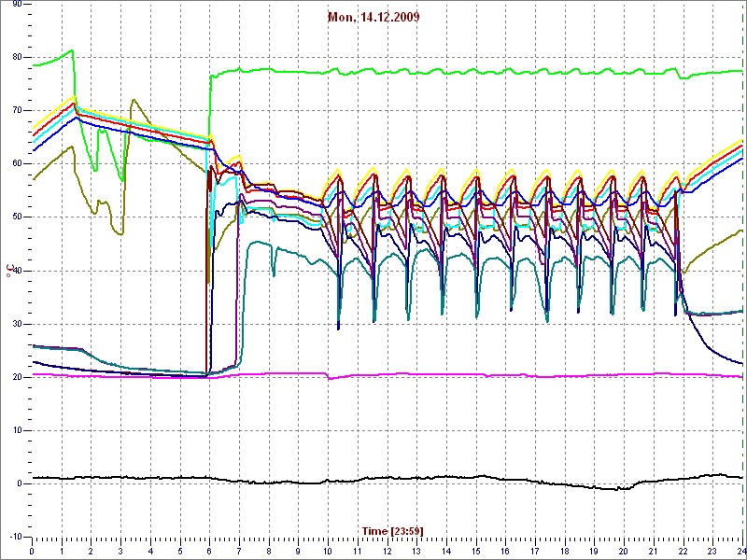This screenshot has height=560, width=747.
Task: Select the 0 hour tick label on the time axis
Action: (x=32, y=551)
